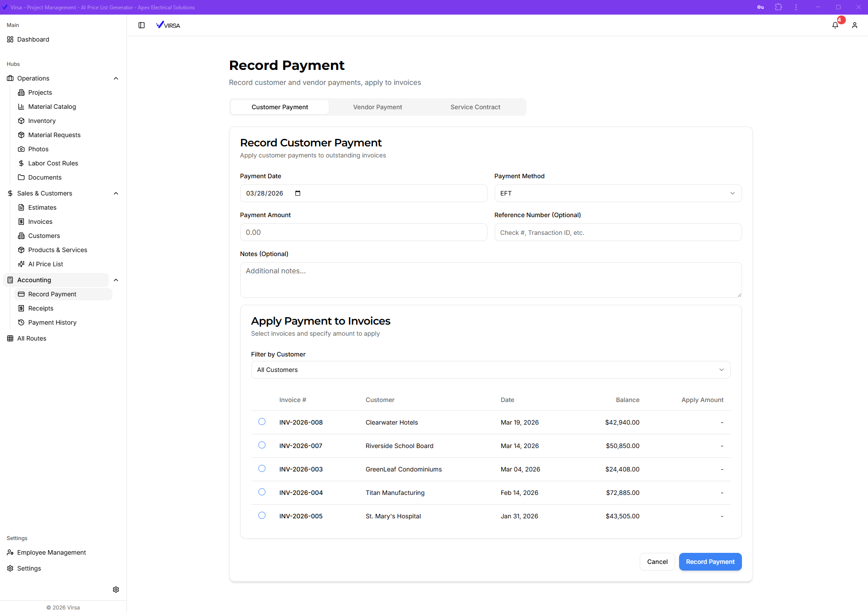Select invoice INV-2026-003 radio button
868x613 pixels.
click(x=262, y=468)
